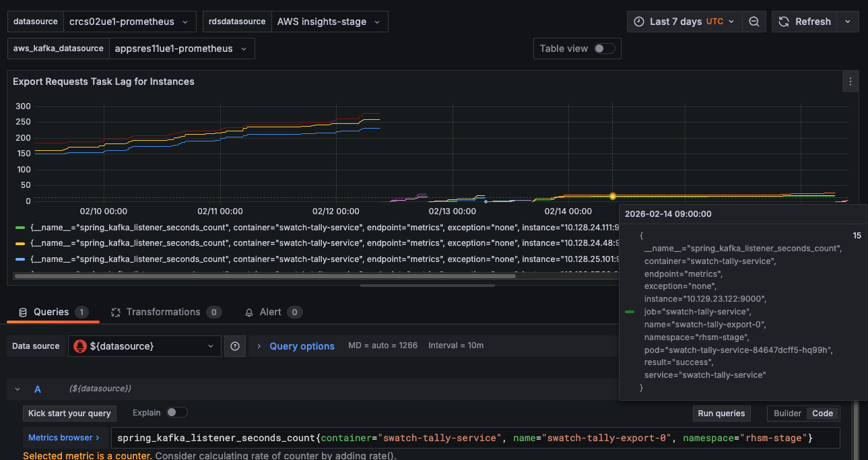Open the Transformations tab
868x460 pixels.
[x=163, y=313]
